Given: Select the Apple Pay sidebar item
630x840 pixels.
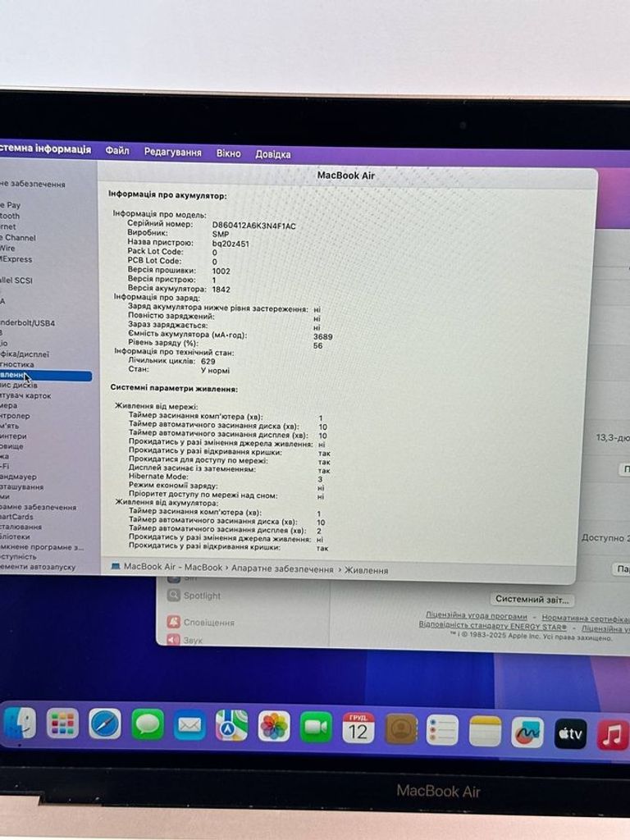Looking at the screenshot, I should (x=10, y=204).
